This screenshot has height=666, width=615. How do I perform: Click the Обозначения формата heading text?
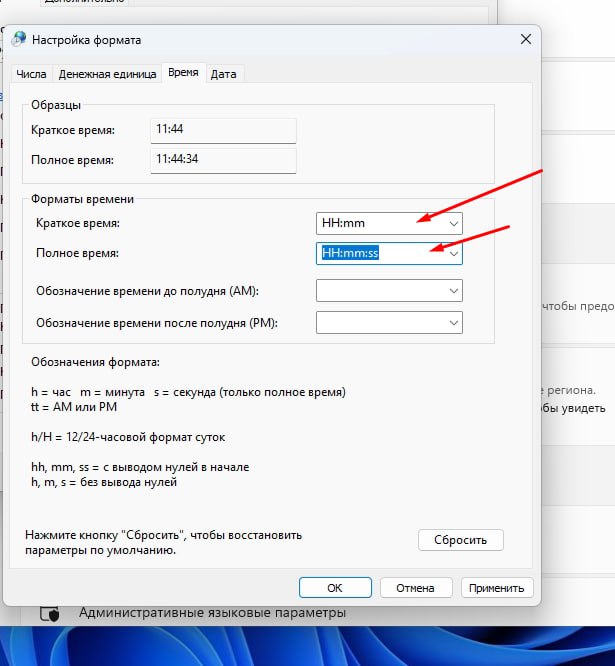coord(96,362)
